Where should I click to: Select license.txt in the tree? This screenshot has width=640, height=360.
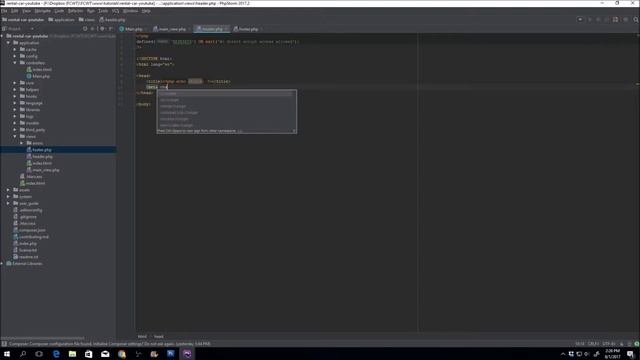tap(28, 250)
